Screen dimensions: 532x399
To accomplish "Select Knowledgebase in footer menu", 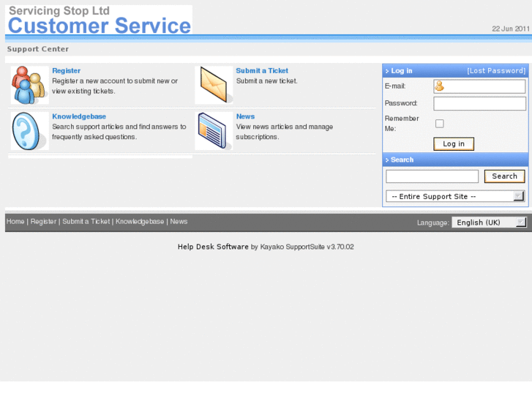I will (140, 221).
